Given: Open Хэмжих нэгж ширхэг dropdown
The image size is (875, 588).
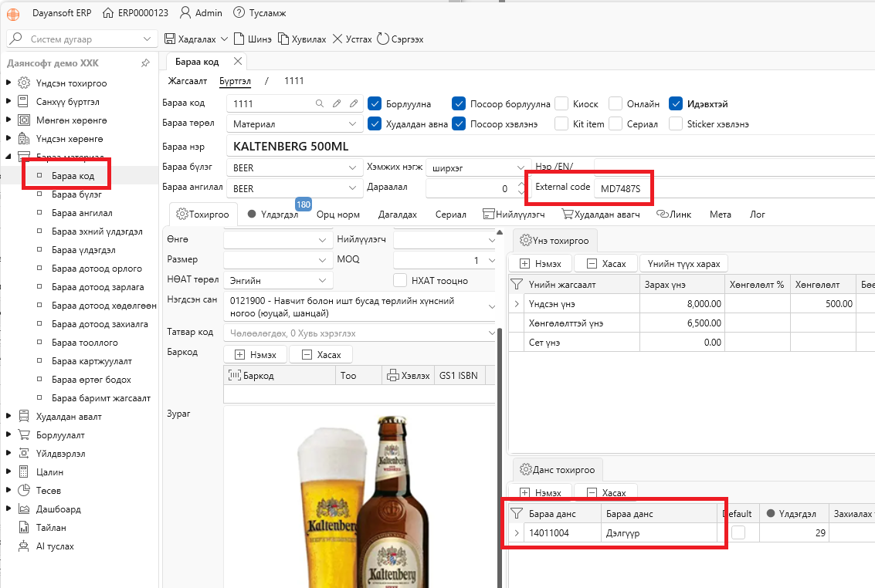Looking at the screenshot, I should click(520, 167).
